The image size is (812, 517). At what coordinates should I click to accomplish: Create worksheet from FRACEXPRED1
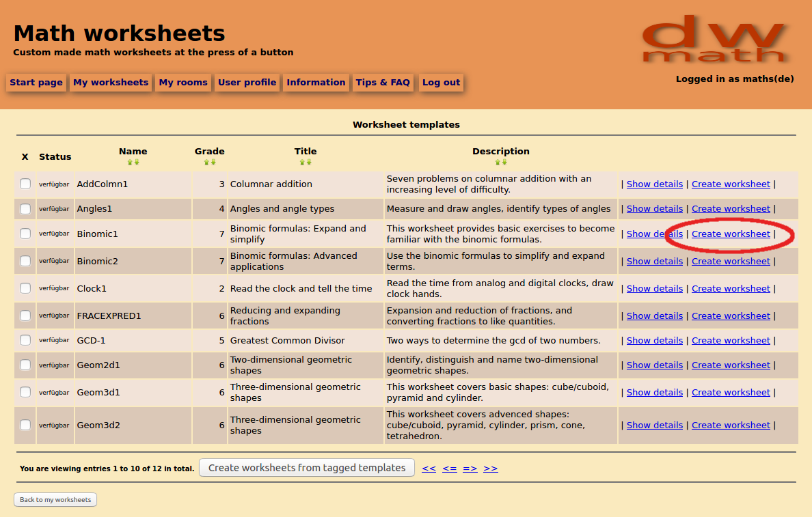click(731, 316)
